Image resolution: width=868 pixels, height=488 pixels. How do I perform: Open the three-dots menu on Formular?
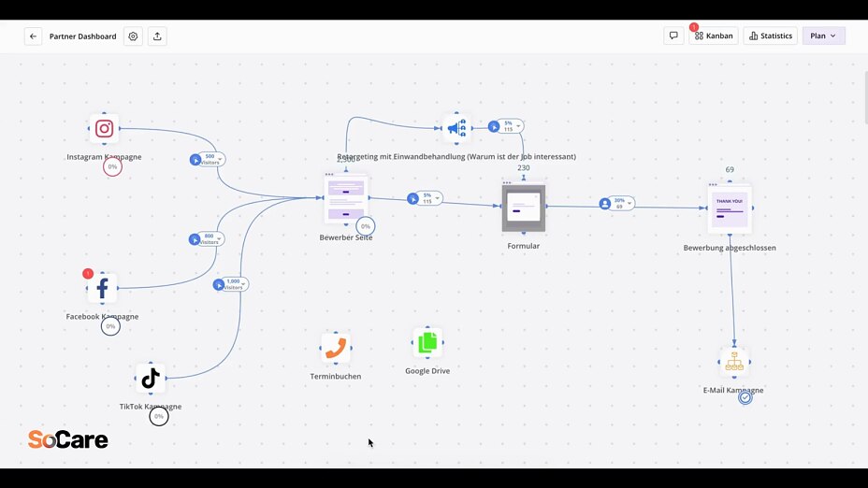[x=507, y=182]
